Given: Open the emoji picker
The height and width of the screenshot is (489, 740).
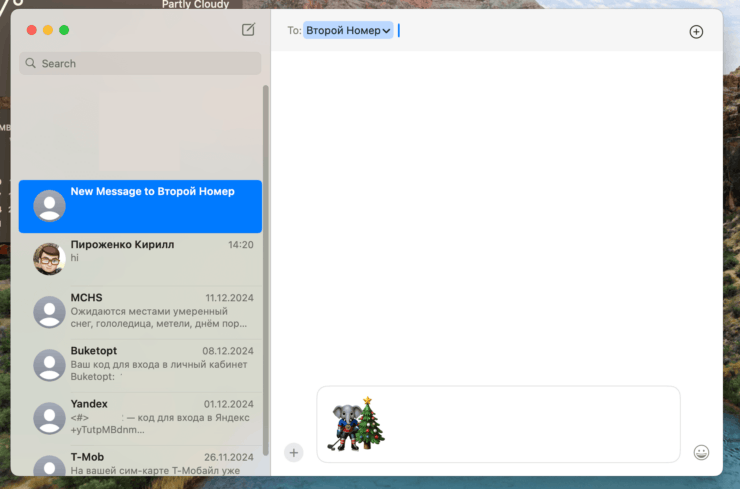Looking at the screenshot, I should (701, 452).
